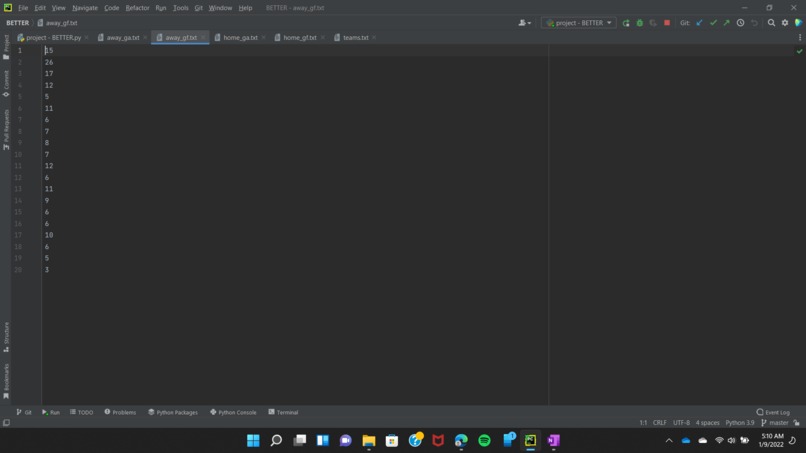
Task: Open the Structure tool window
Action: (x=6, y=337)
